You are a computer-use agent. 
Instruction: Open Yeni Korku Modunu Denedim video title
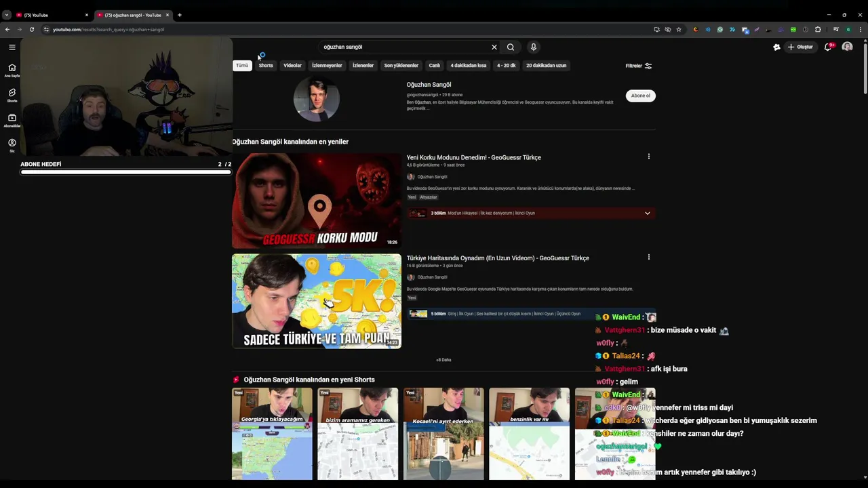[x=473, y=157]
